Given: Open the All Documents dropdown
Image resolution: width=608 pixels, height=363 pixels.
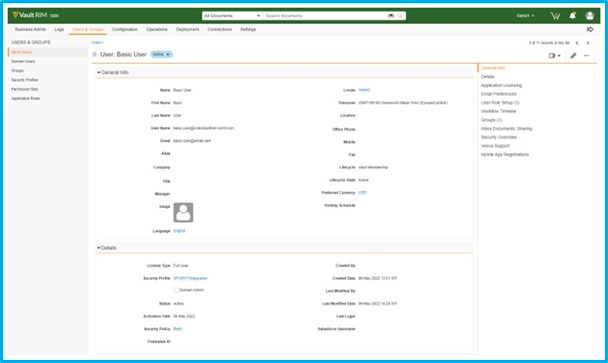Looking at the screenshot, I should pyautogui.click(x=232, y=16).
